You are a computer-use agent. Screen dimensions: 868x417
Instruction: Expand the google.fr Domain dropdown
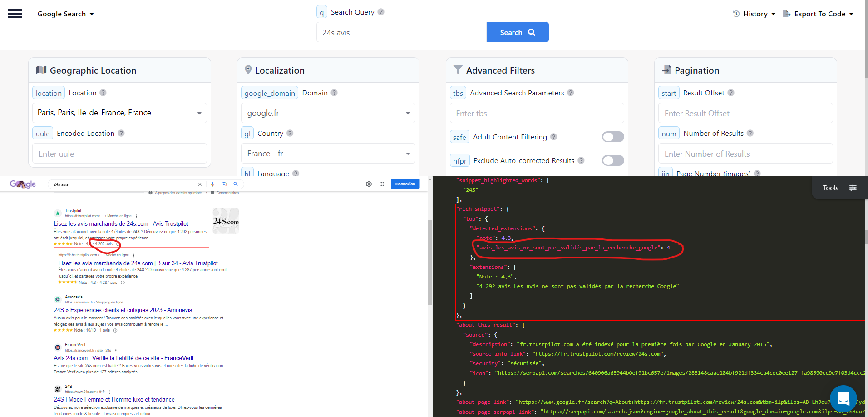(407, 113)
